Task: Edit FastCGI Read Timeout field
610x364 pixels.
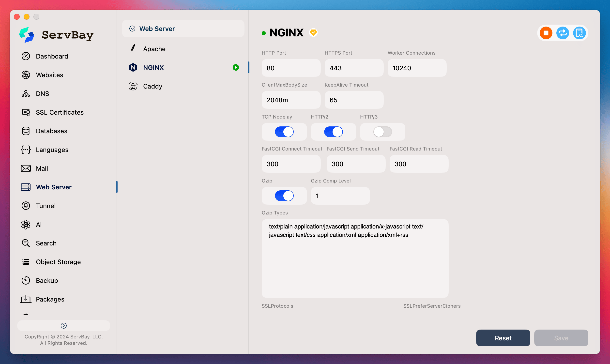Action: pos(419,164)
